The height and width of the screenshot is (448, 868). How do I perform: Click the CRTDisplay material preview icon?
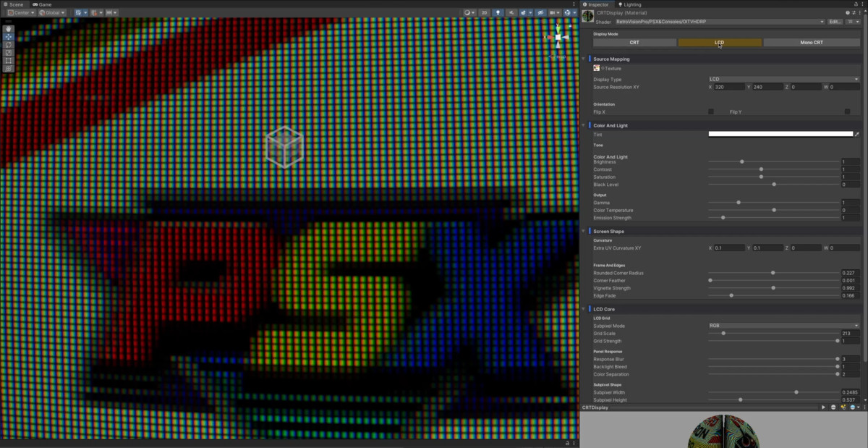point(588,16)
